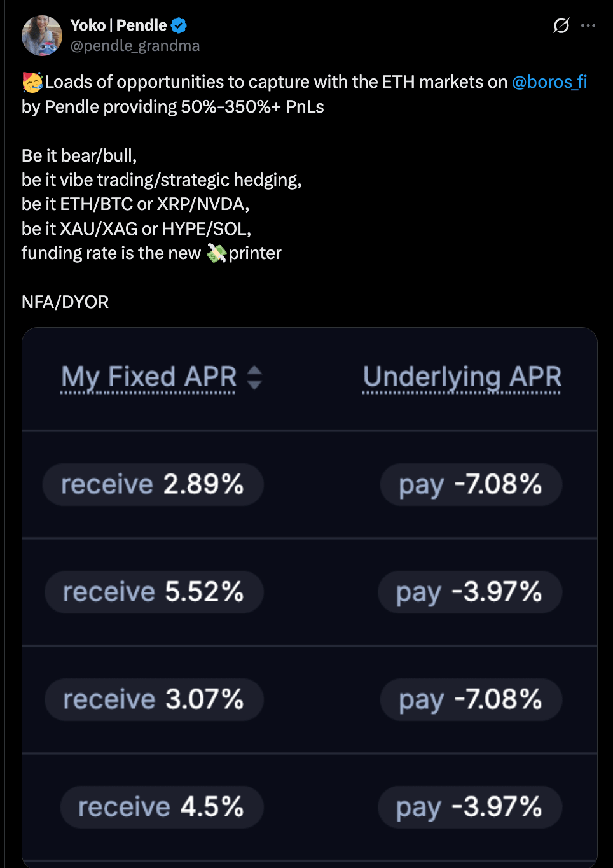Click the Underlying APR column header
Screen dimensions: 613x868
click(x=462, y=377)
